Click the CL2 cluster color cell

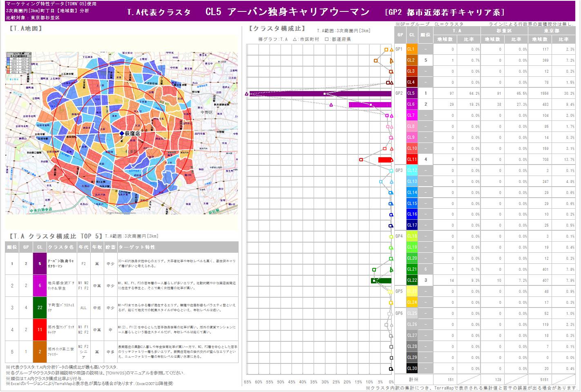(x=412, y=60)
